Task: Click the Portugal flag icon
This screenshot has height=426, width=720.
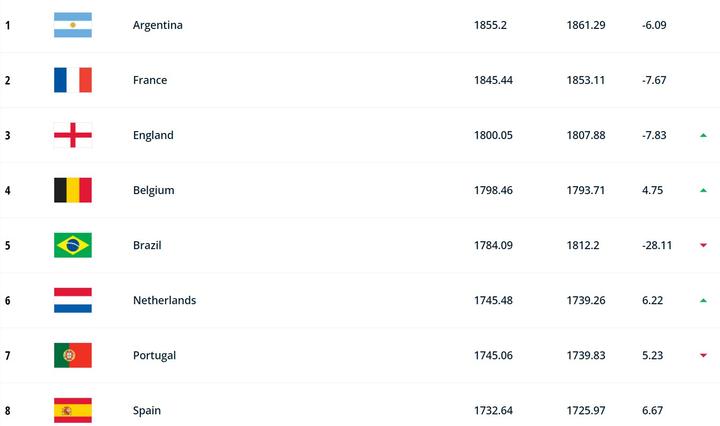Action: (73, 355)
